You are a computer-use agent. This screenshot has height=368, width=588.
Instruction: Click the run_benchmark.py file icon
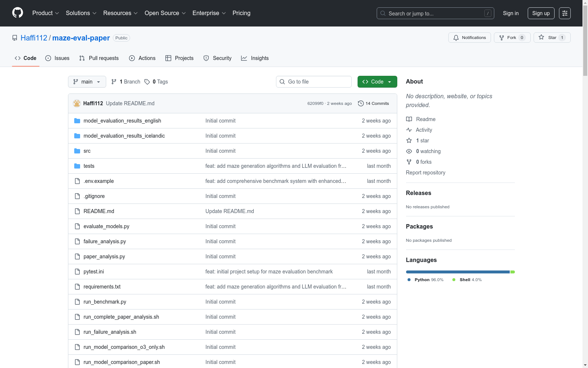click(x=77, y=302)
